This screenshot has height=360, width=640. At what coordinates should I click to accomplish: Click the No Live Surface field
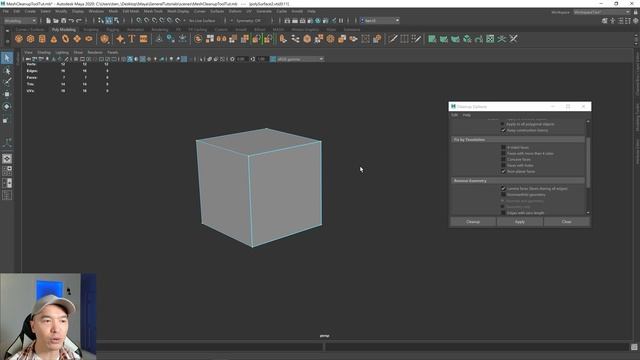(202, 20)
